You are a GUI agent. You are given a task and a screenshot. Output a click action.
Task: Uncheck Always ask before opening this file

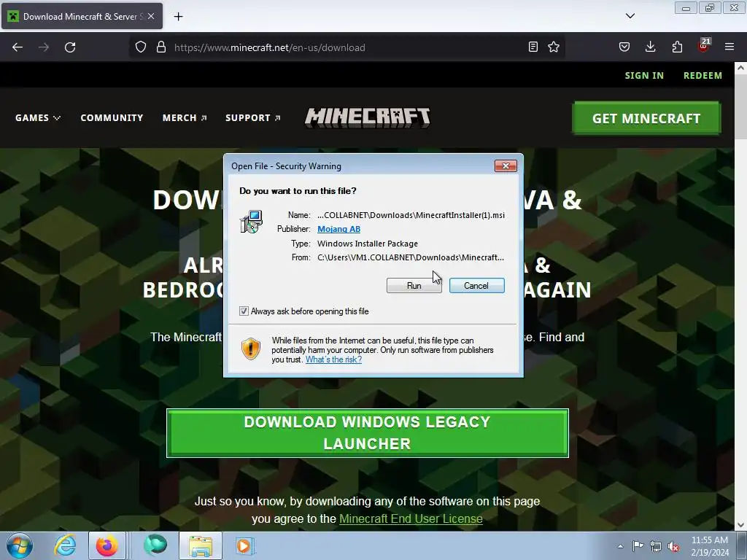(244, 311)
